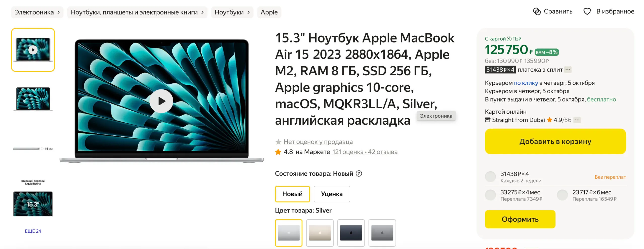Click the seller store icon near Straight from Dubai

point(488,120)
